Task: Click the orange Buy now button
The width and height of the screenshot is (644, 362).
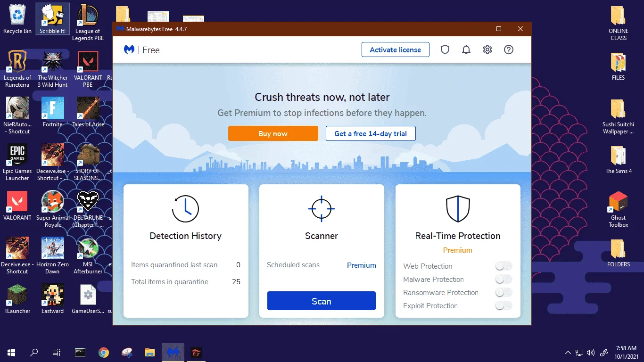Action: tap(273, 133)
